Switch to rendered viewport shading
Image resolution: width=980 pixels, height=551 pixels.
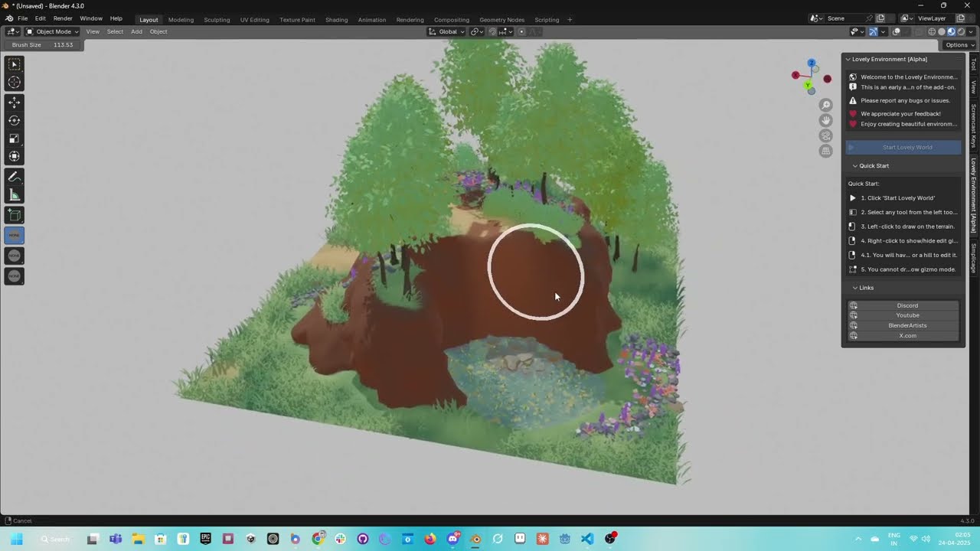tap(961, 31)
